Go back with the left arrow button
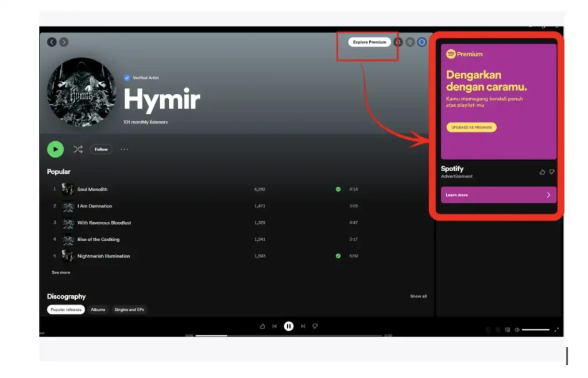 [52, 42]
